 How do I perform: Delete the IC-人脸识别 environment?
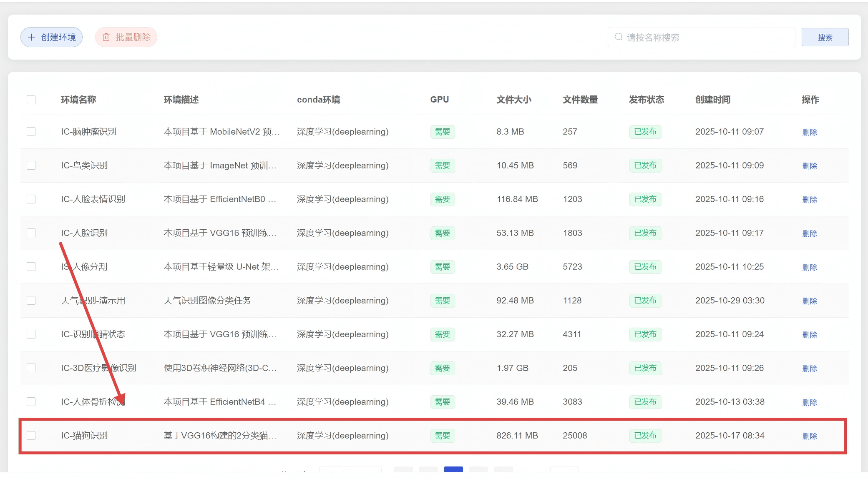[x=809, y=233]
